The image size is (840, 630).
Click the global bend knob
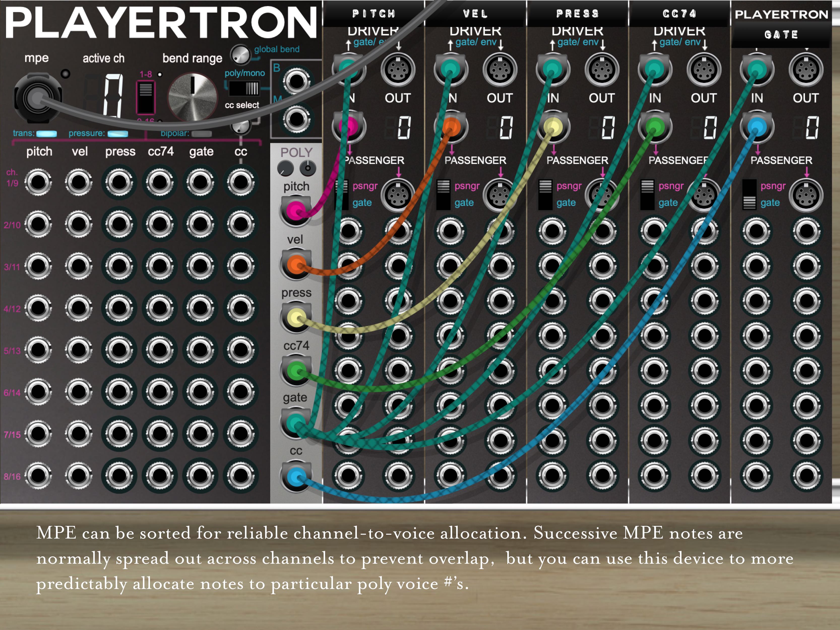241,55
